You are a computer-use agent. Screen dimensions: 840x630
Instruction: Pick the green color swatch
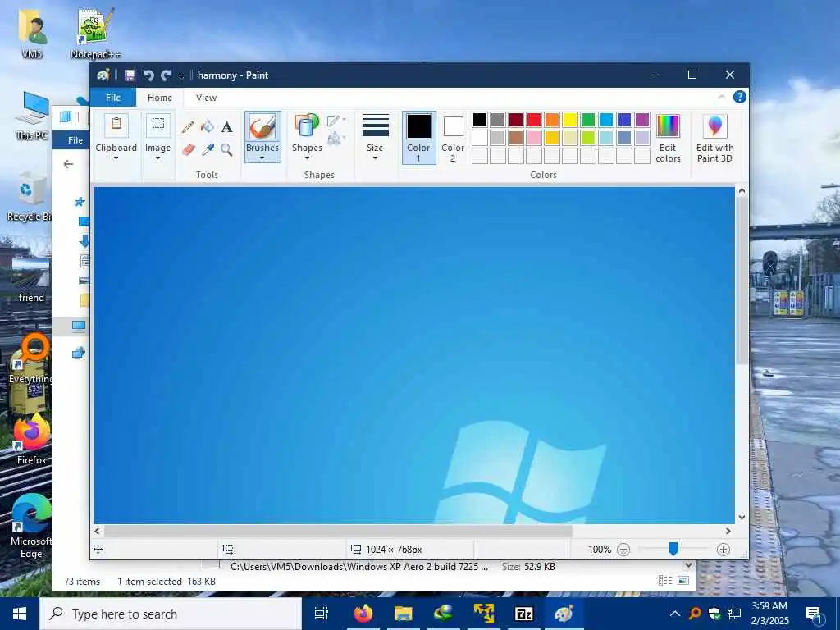(x=588, y=120)
